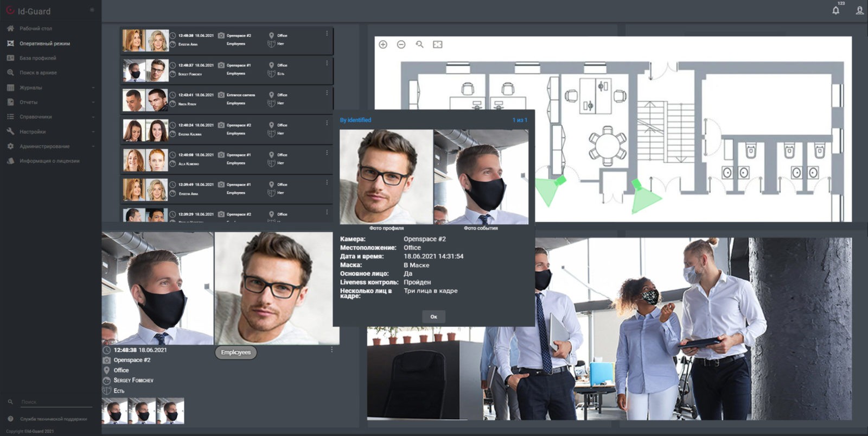Click the Employees tag button
Screen dimensions: 868x436
[x=236, y=352]
